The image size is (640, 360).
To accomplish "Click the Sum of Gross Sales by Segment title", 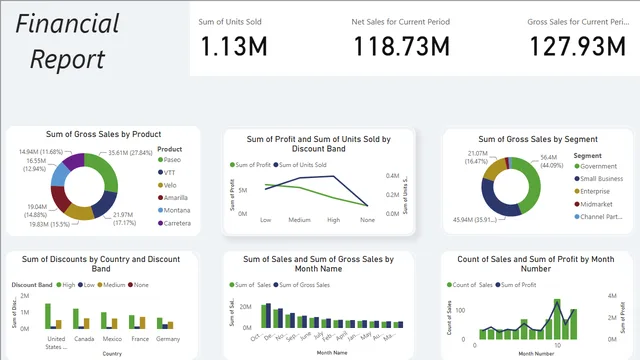I will pos(538,139).
